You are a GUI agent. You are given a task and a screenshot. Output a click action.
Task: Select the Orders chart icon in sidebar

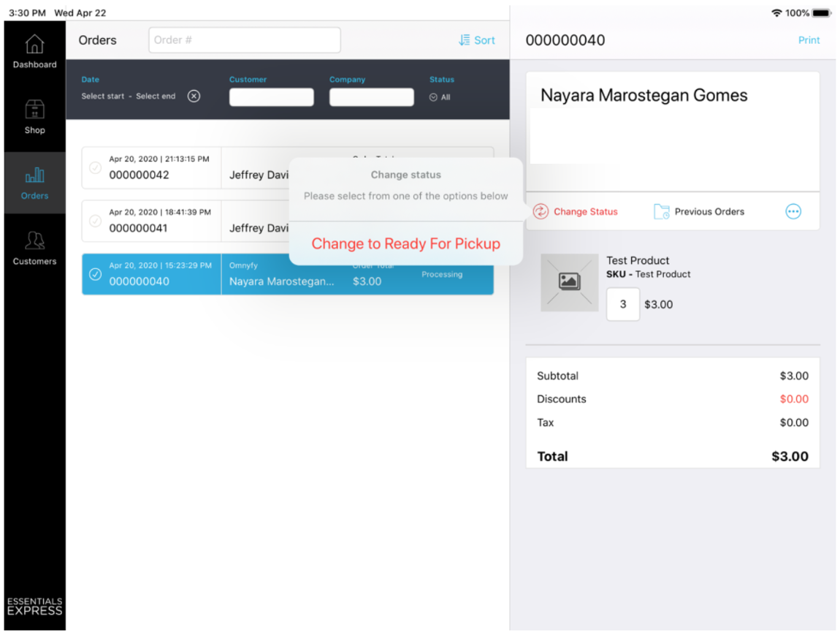34,175
